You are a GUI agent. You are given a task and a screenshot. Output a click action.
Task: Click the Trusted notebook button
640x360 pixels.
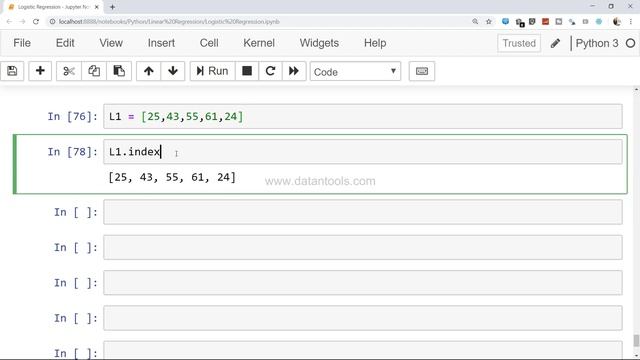point(519,43)
